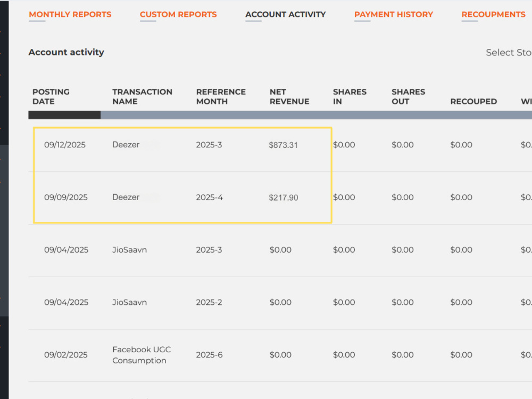532x399 pixels.
Task: Open the Select Store dropdown
Action: (509, 53)
